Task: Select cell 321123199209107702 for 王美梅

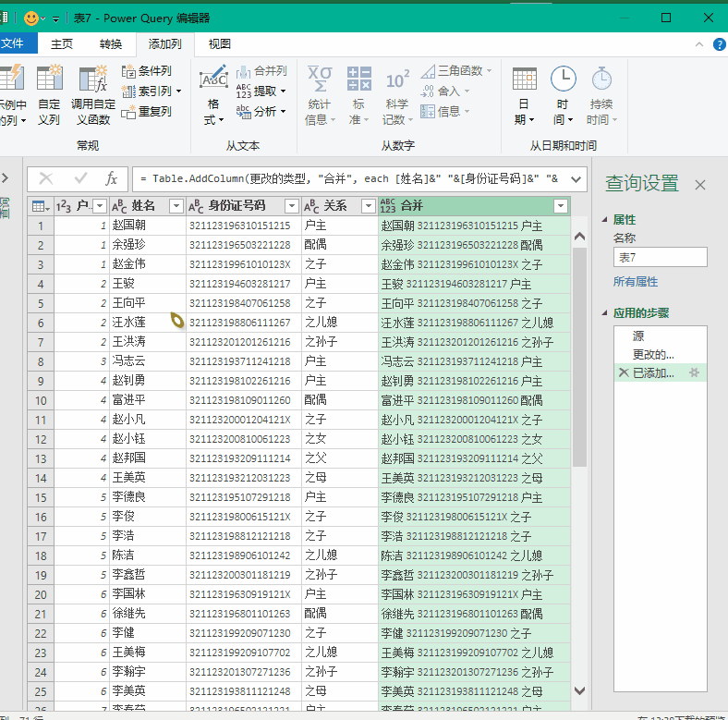Action: point(244,653)
